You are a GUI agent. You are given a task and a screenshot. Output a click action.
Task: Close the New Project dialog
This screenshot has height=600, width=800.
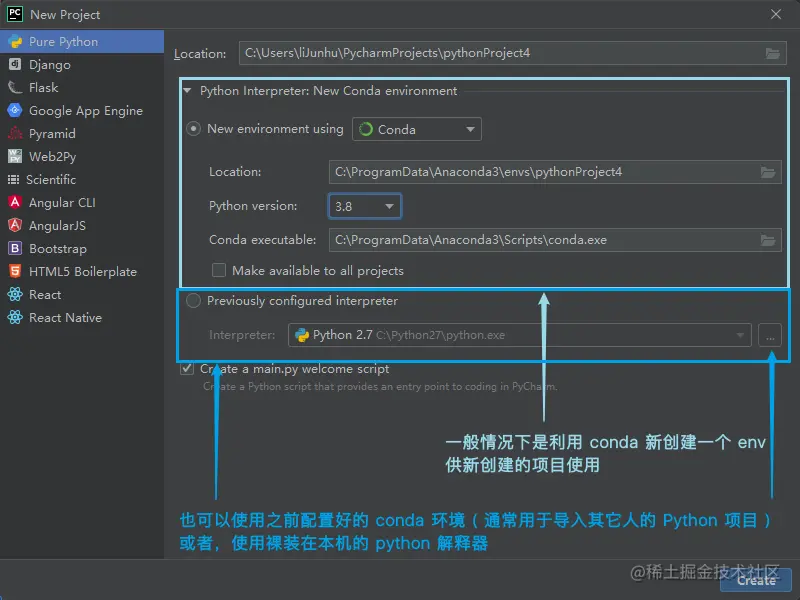pyautogui.click(x=776, y=14)
